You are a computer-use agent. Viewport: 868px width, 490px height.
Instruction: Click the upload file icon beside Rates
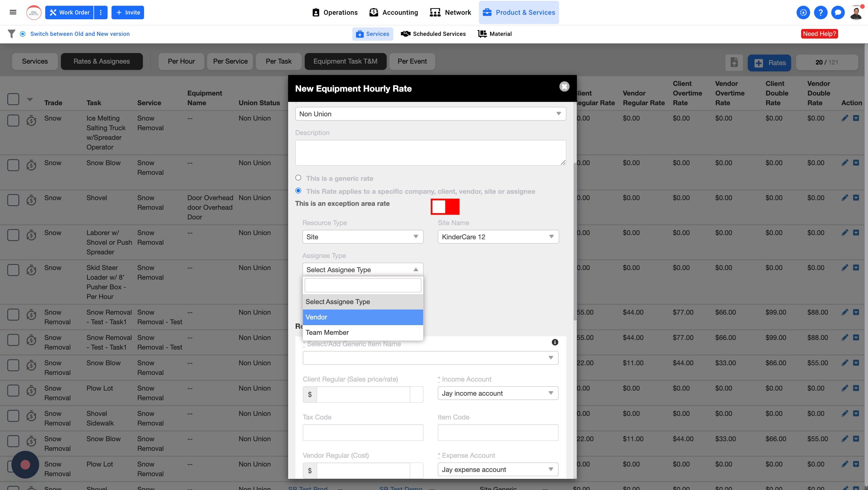click(734, 63)
